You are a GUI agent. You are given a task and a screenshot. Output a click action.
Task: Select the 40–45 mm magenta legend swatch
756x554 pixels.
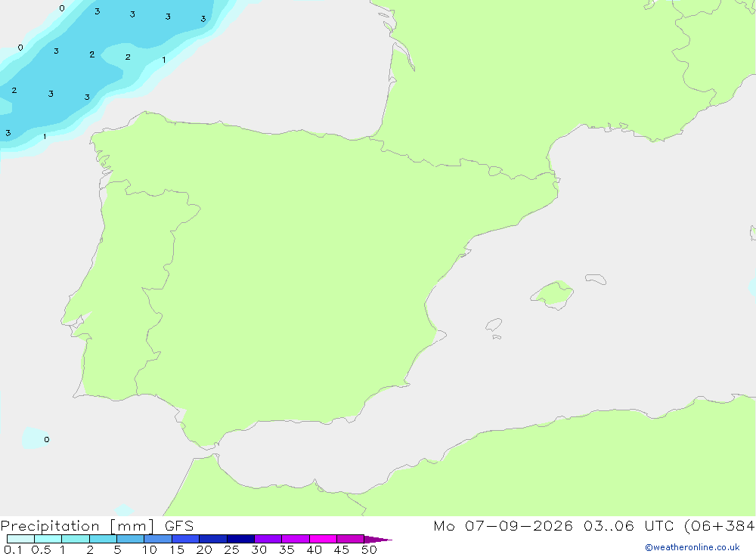[323, 539]
